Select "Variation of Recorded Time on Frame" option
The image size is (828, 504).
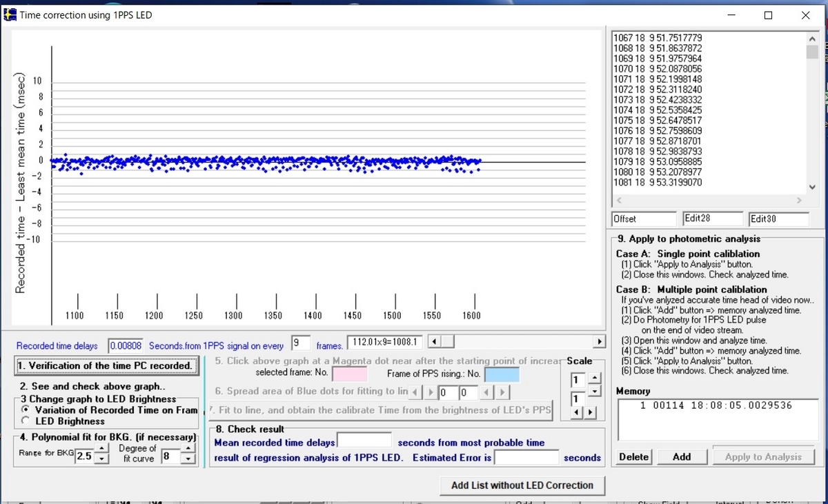26,410
